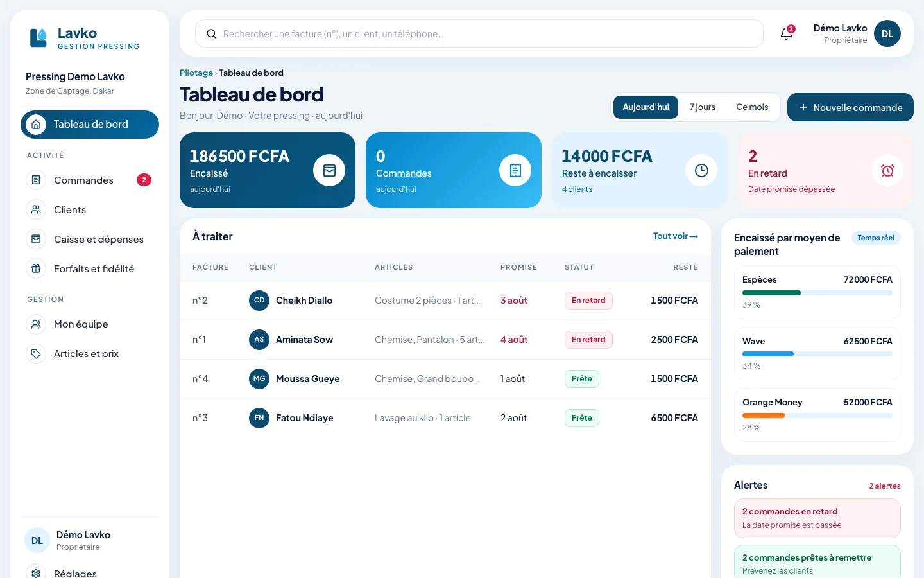The height and width of the screenshot is (578, 924).
Task: Click the Pilotage breadcrumb link
Action: pyautogui.click(x=196, y=73)
